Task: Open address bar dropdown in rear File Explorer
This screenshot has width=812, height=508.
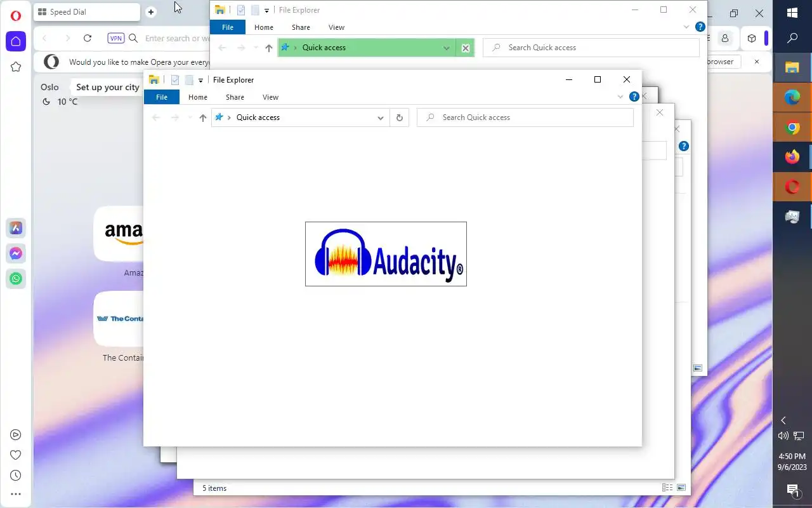Action: [x=447, y=48]
